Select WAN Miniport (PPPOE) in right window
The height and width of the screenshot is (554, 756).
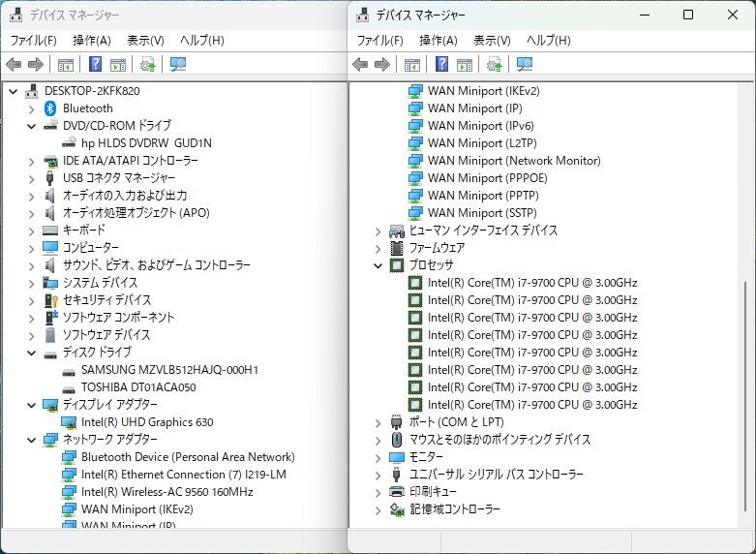click(x=488, y=178)
